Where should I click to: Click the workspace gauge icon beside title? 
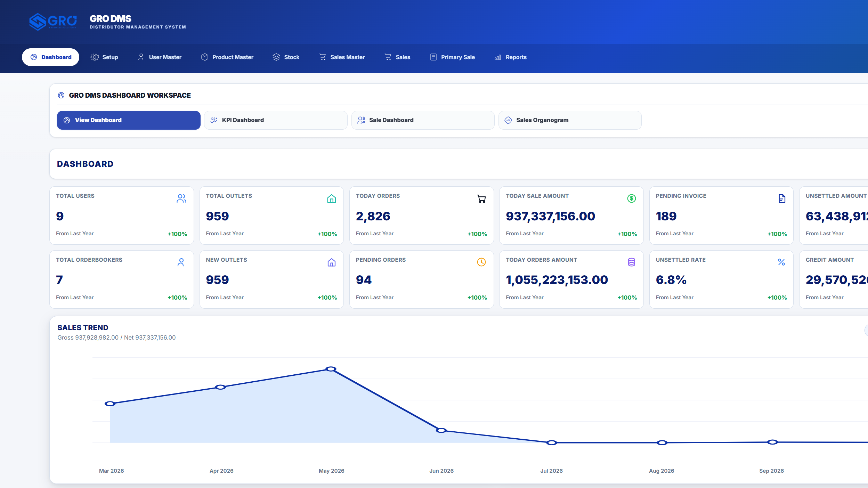(61, 95)
